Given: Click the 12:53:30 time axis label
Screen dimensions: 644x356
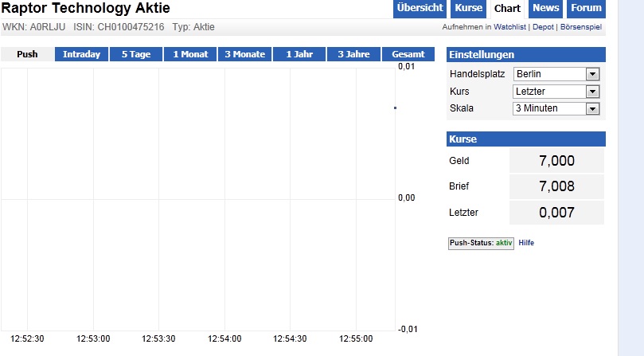Looking at the screenshot, I should pyautogui.click(x=158, y=338).
